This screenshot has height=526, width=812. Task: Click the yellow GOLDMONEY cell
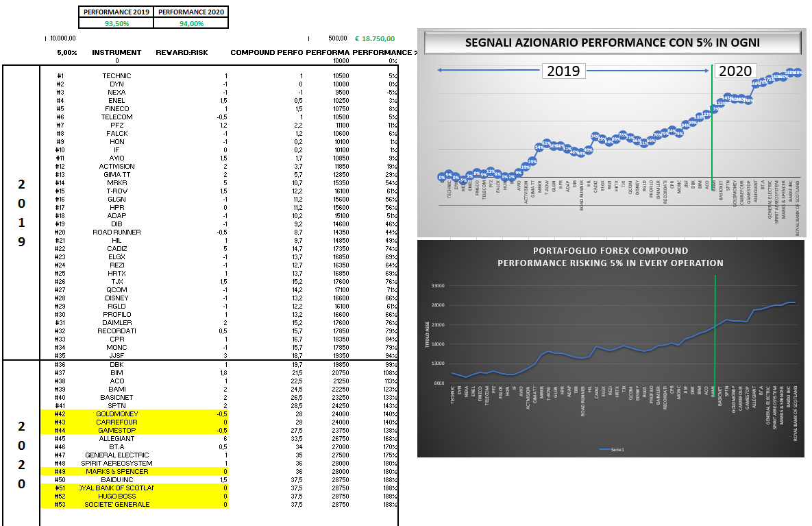point(116,414)
